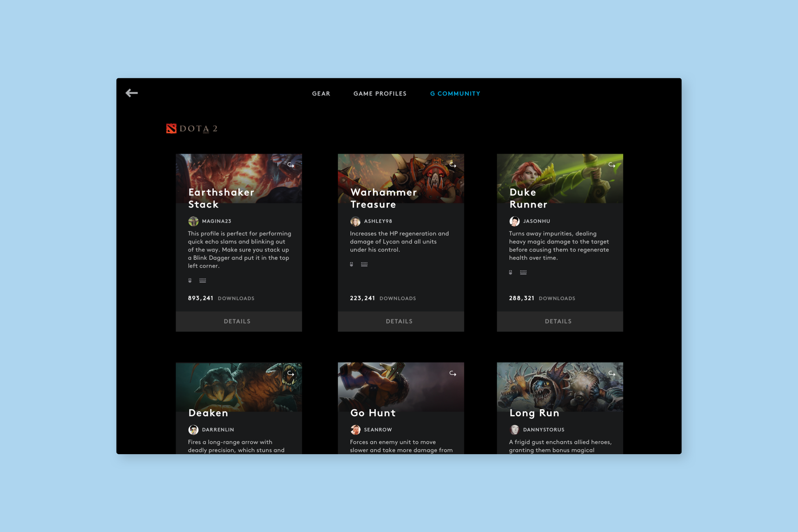The height and width of the screenshot is (532, 798).
Task: Open DETAILS for Earthshaker Stack
Action: pos(239,321)
